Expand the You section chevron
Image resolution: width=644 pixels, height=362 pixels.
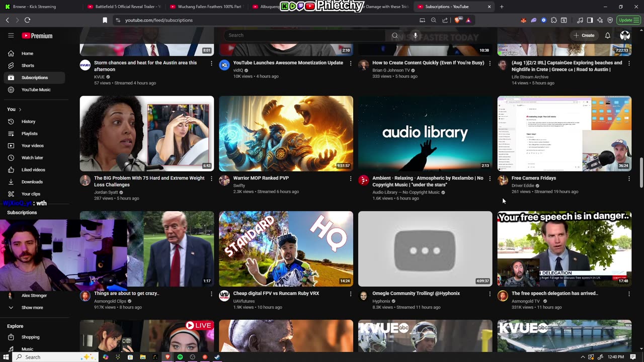click(x=20, y=109)
